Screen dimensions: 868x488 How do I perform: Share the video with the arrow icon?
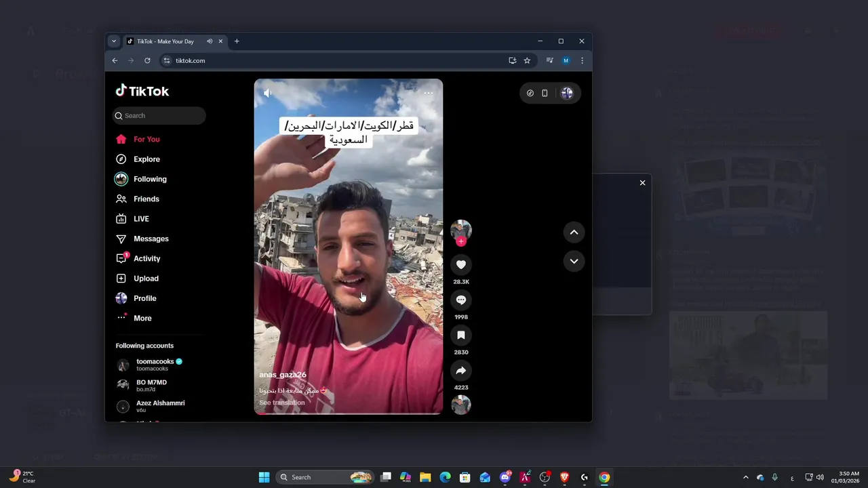click(x=461, y=370)
